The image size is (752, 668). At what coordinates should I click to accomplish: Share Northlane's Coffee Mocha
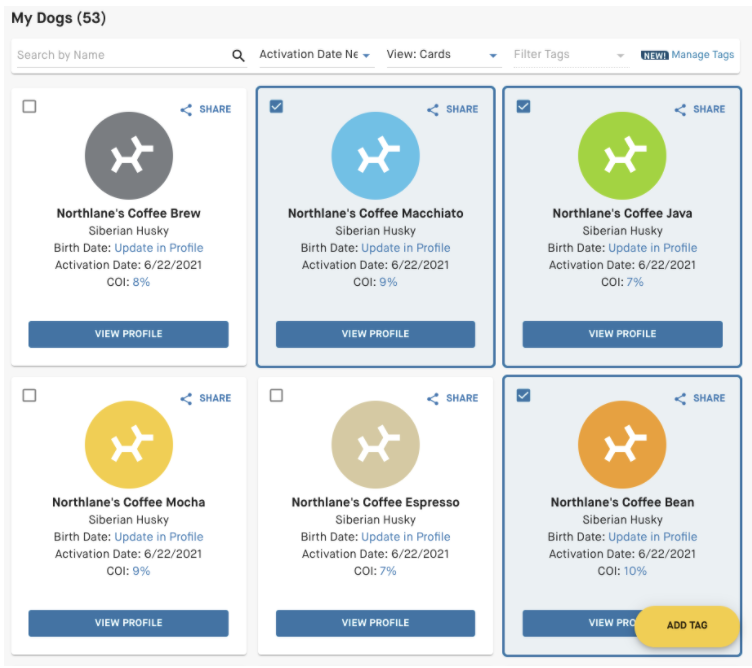[205, 398]
